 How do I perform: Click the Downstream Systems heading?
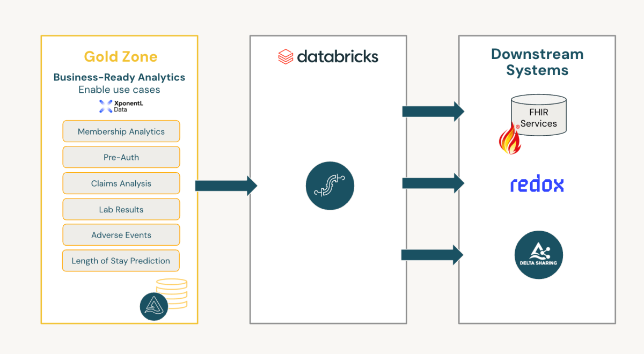click(x=537, y=62)
